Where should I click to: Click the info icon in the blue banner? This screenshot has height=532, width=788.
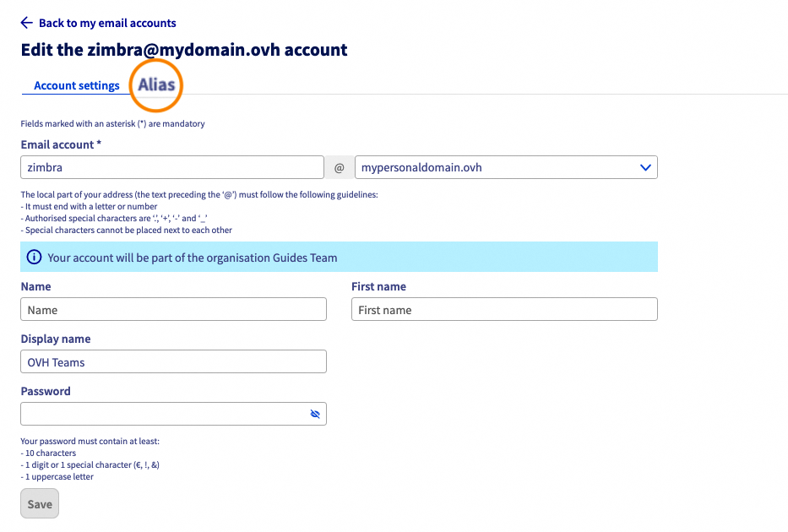34,258
